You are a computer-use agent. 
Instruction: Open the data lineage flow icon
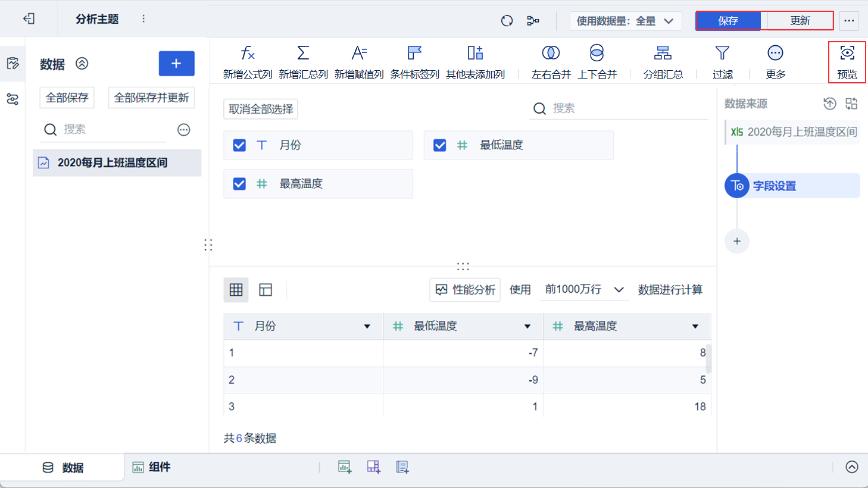(x=533, y=21)
